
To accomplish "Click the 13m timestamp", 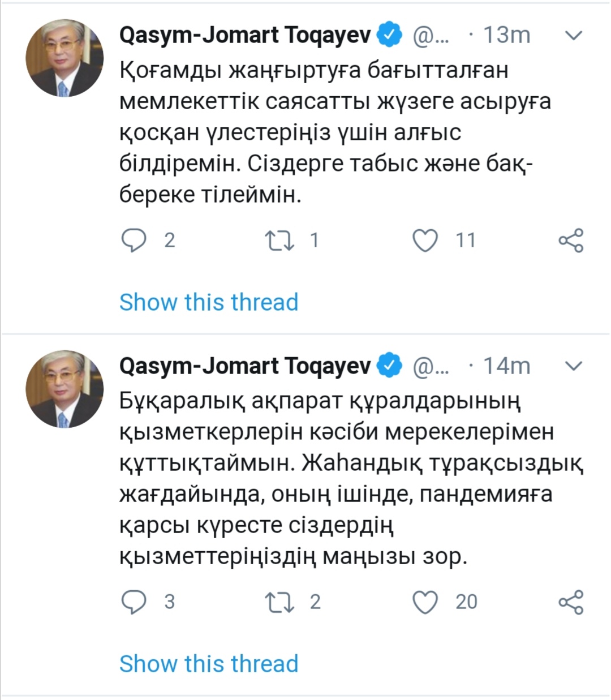I will tap(506, 36).
